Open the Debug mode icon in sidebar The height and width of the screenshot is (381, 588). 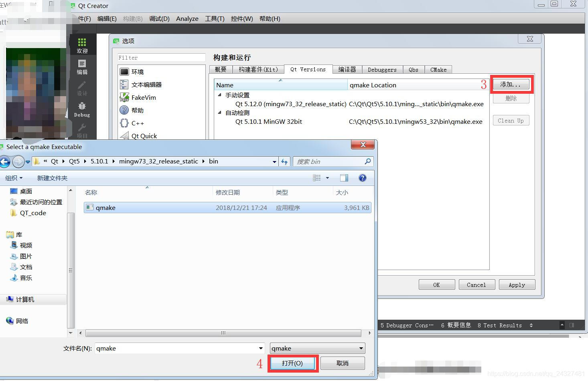(82, 109)
